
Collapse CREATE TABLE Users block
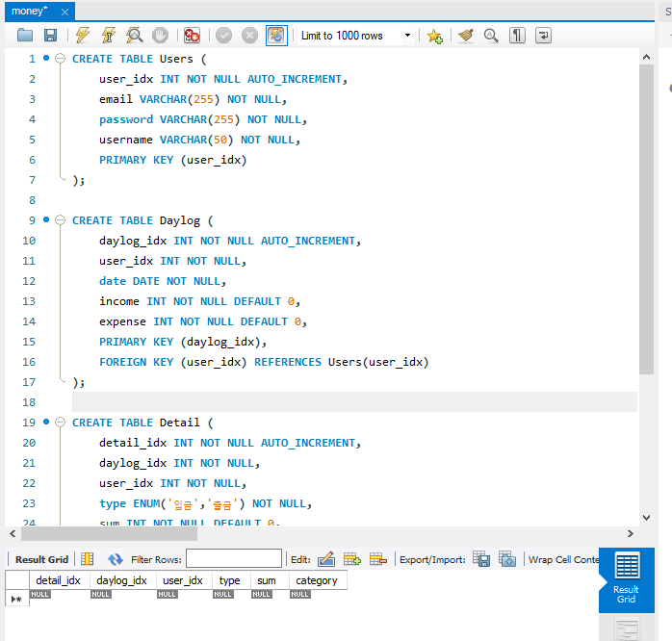pos(60,59)
